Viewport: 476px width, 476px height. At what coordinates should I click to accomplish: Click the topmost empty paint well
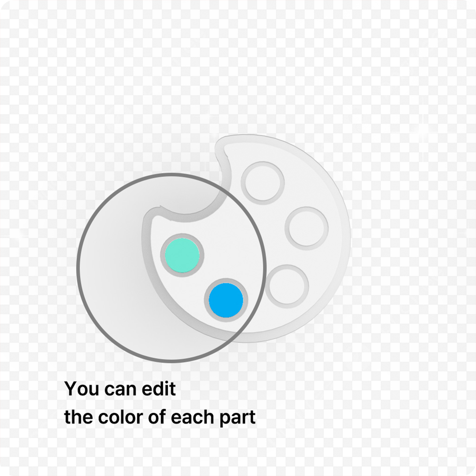[263, 183]
